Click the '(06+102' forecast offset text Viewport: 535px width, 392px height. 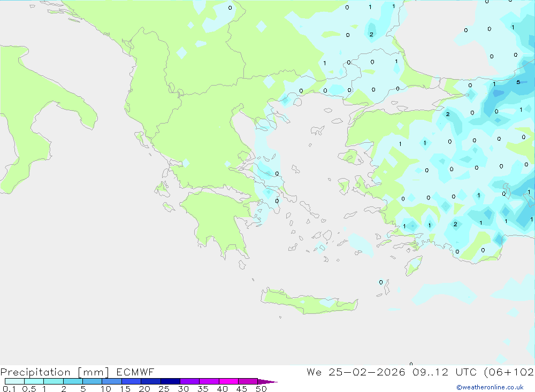[509, 372]
